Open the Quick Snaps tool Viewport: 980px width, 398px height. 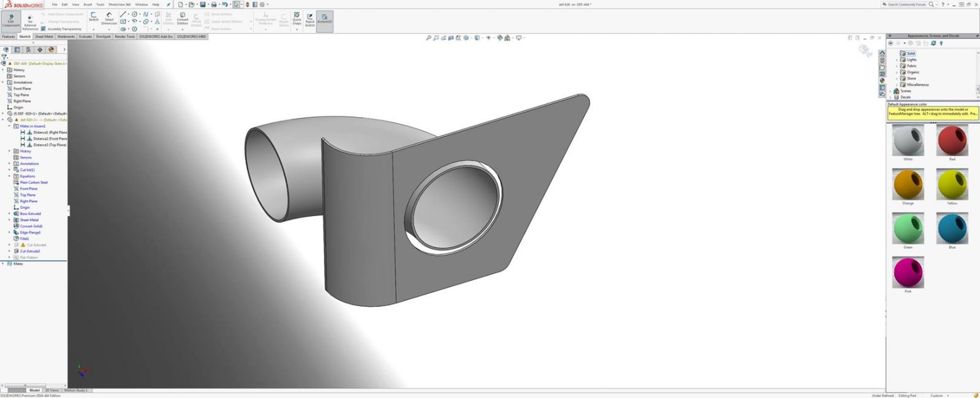(297, 18)
